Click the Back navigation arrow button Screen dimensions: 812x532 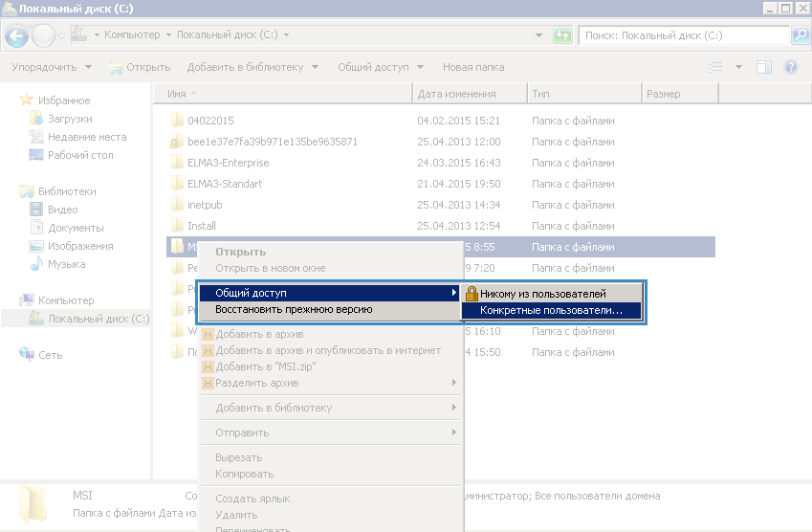point(16,36)
